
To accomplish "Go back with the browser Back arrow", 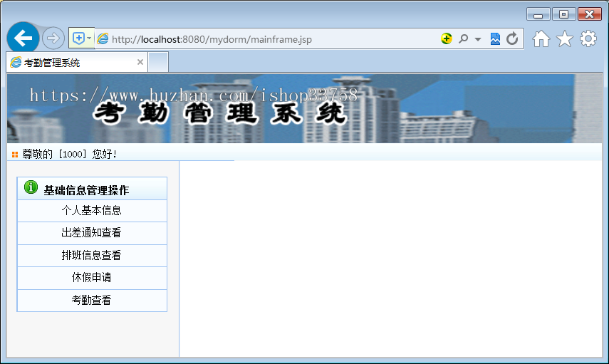I will coord(23,38).
